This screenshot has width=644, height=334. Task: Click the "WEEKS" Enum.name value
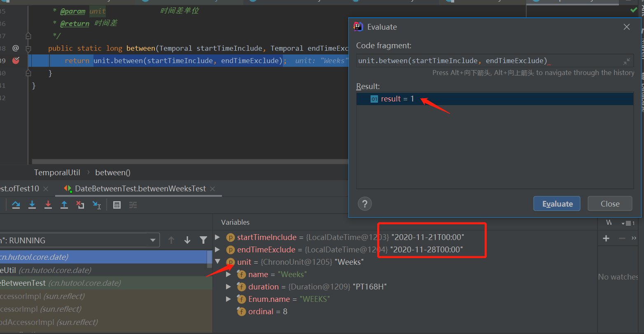(x=315, y=299)
